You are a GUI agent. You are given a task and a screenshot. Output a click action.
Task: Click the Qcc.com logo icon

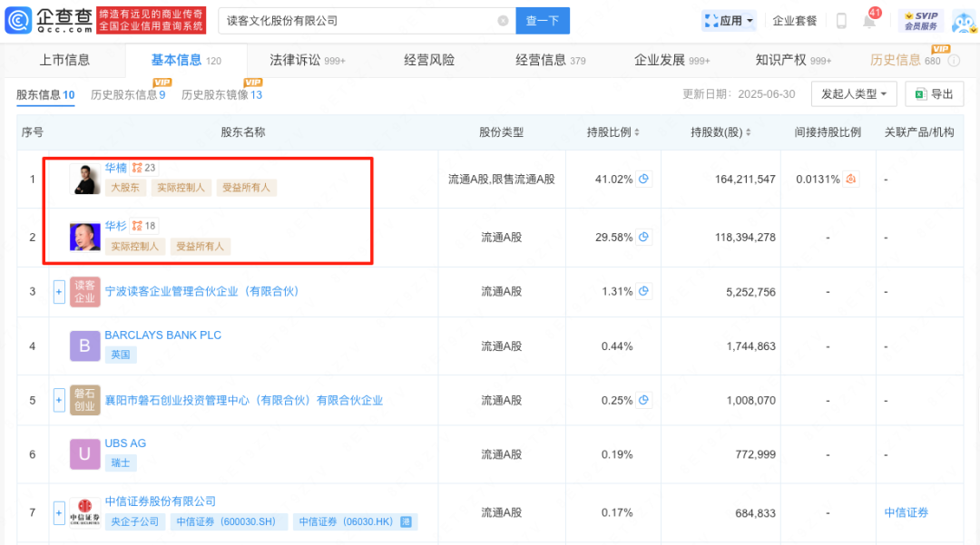[17, 21]
